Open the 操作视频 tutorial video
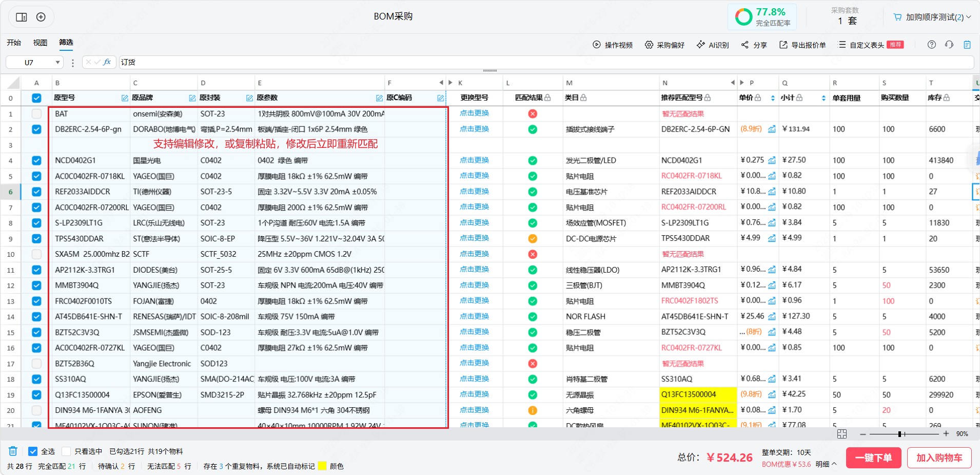980x475 pixels. click(613, 45)
